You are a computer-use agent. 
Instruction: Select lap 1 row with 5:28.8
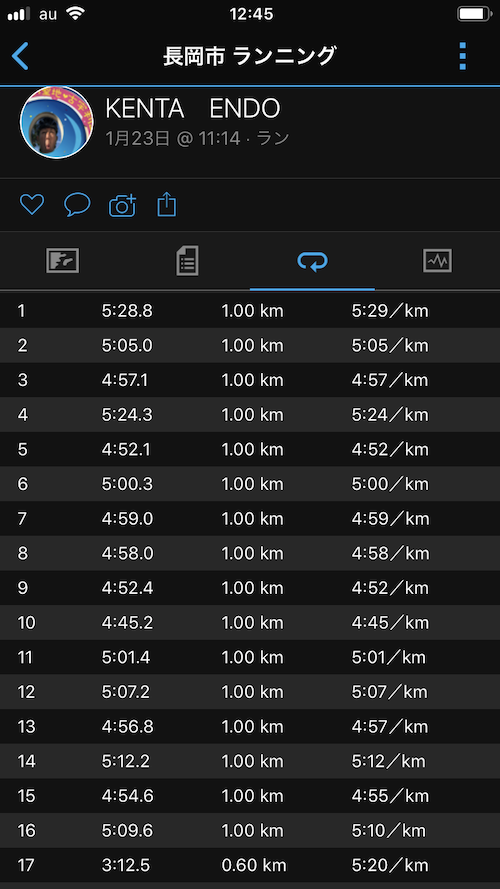[x=250, y=311]
